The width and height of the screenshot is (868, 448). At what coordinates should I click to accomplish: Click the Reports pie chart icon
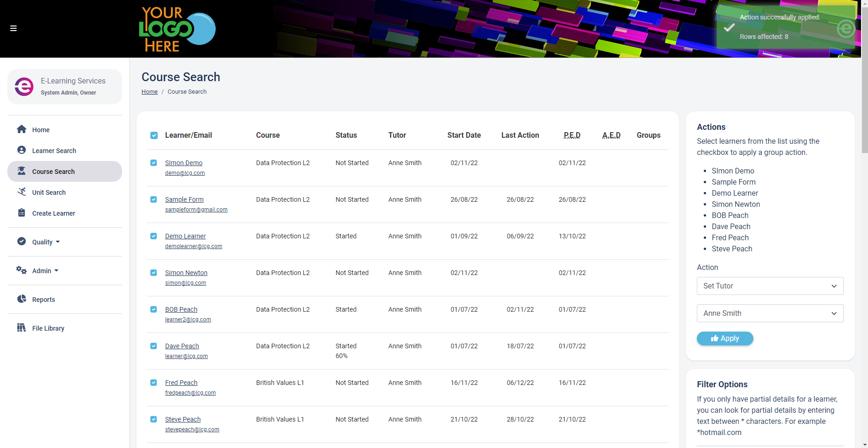pyautogui.click(x=21, y=299)
